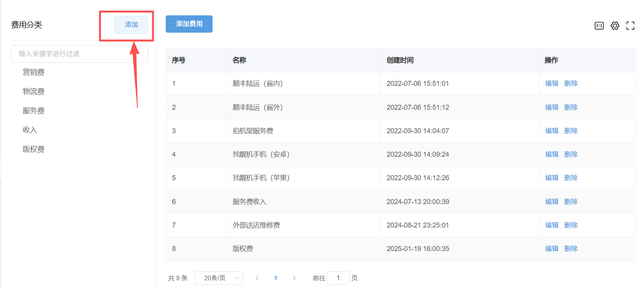Select 收入 category
Viewport: 644px width, 288px height.
(x=30, y=130)
